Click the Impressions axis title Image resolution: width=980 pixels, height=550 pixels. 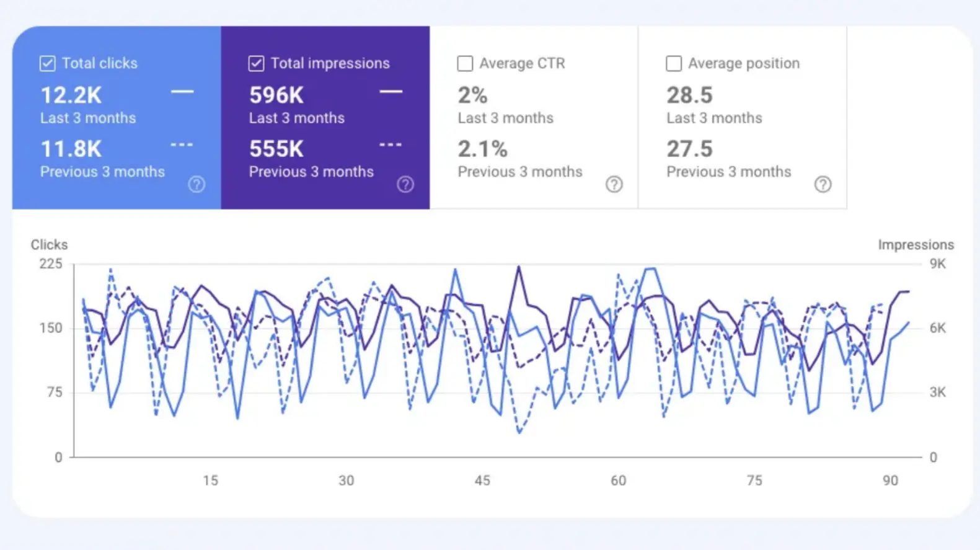point(916,245)
